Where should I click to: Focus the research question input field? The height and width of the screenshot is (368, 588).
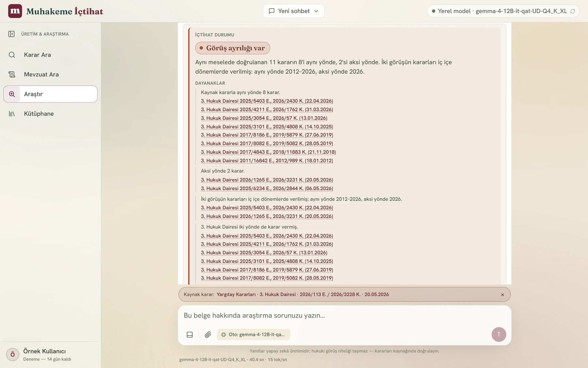[x=344, y=315]
